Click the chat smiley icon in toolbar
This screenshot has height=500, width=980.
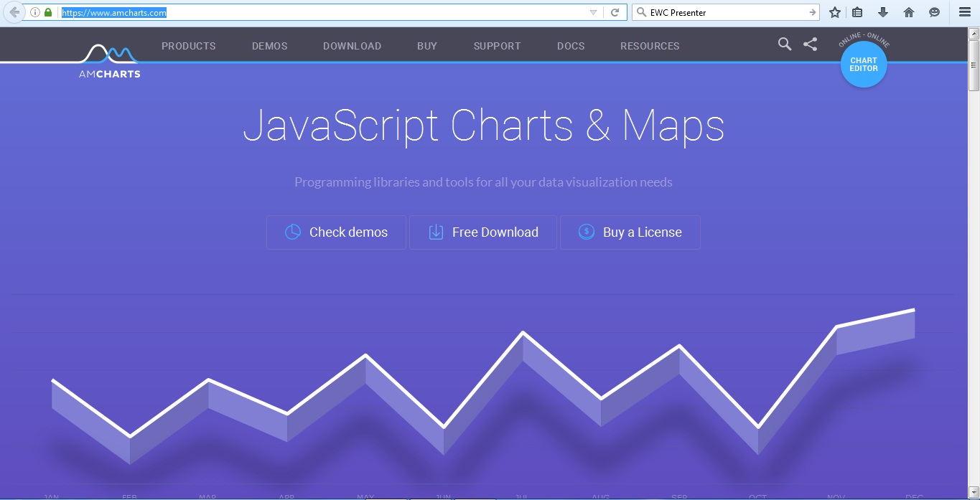[934, 12]
